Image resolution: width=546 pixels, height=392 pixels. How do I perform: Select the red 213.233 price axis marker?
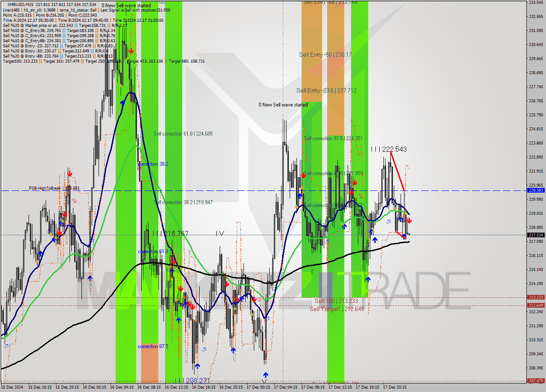pos(536,297)
